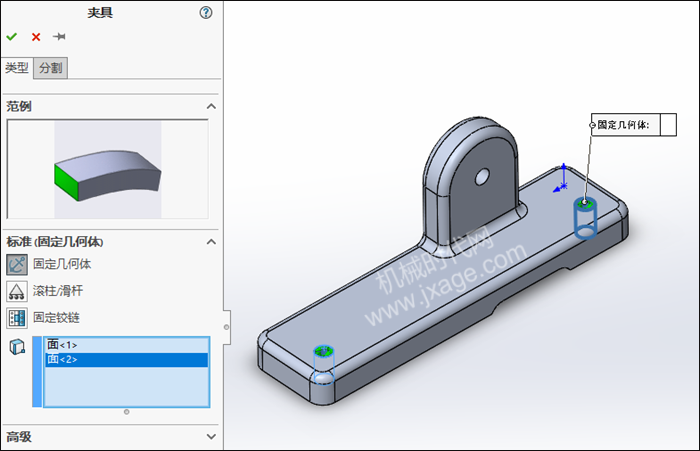Pin the fixture property panel
Screen dimensions: 700x451
tap(59, 36)
